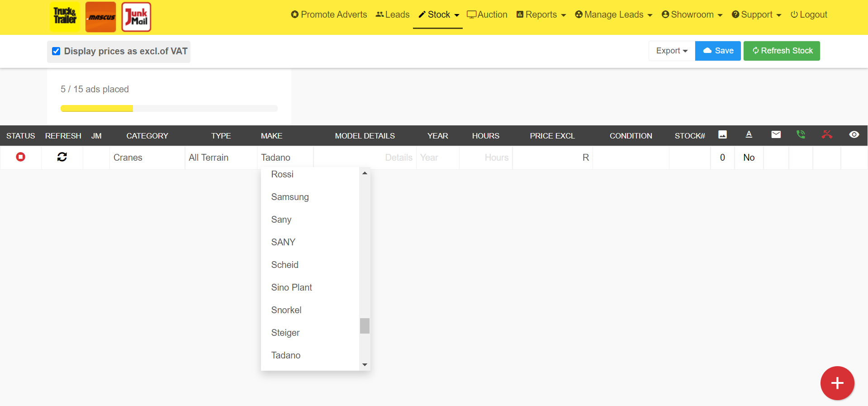Select Scheid from make list
868x406 pixels.
pos(310,265)
